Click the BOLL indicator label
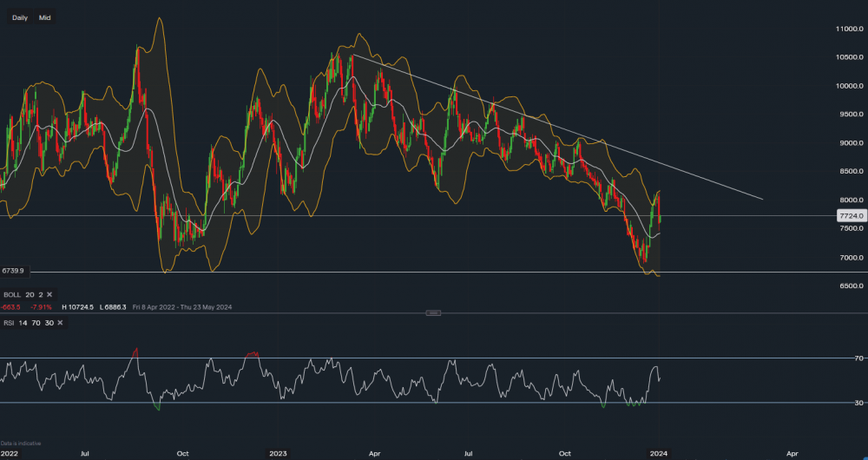Image resolution: width=868 pixels, height=460 pixels. [x=12, y=295]
